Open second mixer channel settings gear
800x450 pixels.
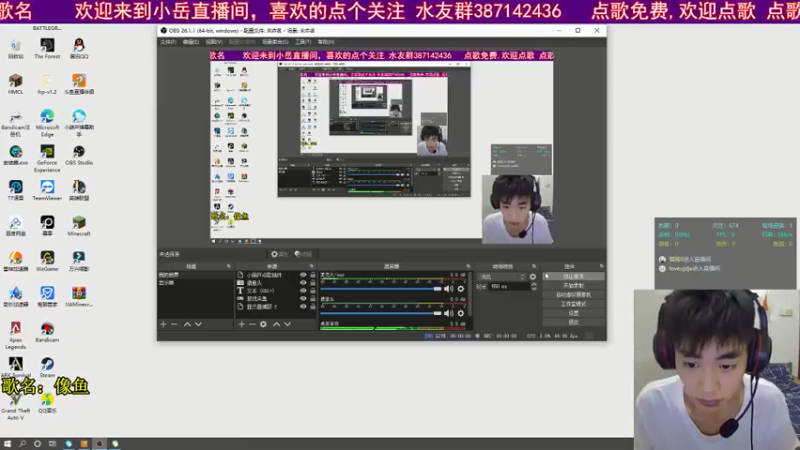[x=461, y=313]
